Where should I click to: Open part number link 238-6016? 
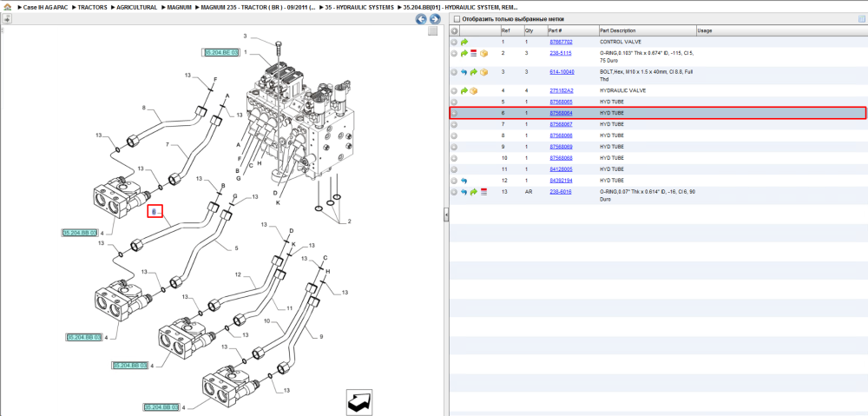560,192
